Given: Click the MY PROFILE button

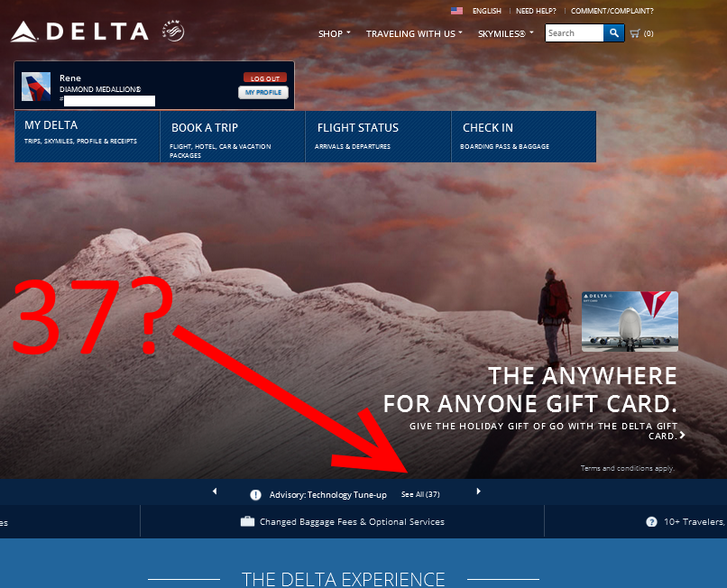Looking at the screenshot, I should point(263,92).
